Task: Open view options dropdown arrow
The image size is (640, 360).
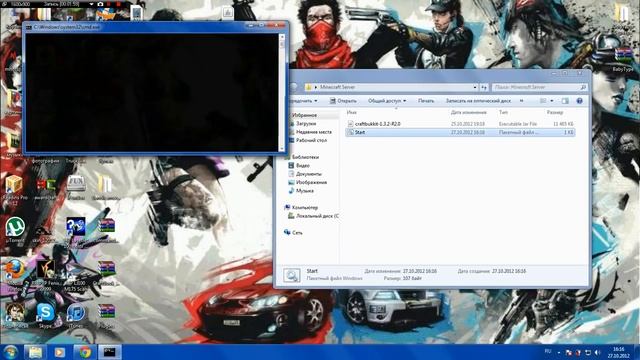Action: point(552,101)
